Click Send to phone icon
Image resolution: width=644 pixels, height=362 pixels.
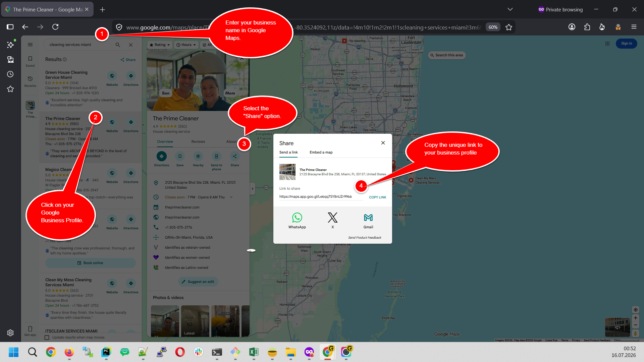coord(216,156)
